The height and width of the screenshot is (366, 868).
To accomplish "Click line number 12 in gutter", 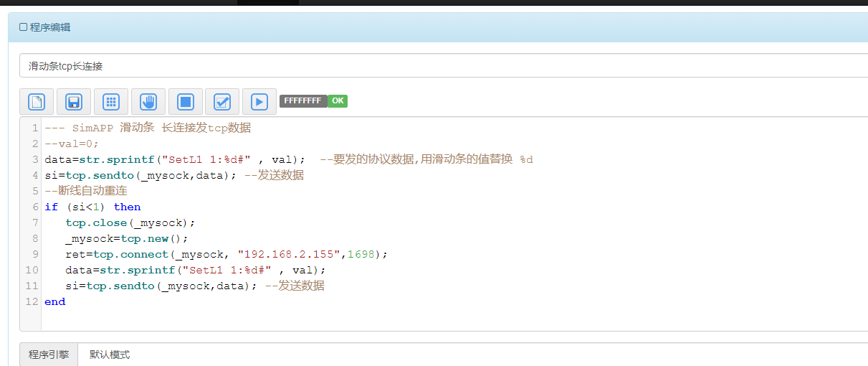I will (32, 301).
